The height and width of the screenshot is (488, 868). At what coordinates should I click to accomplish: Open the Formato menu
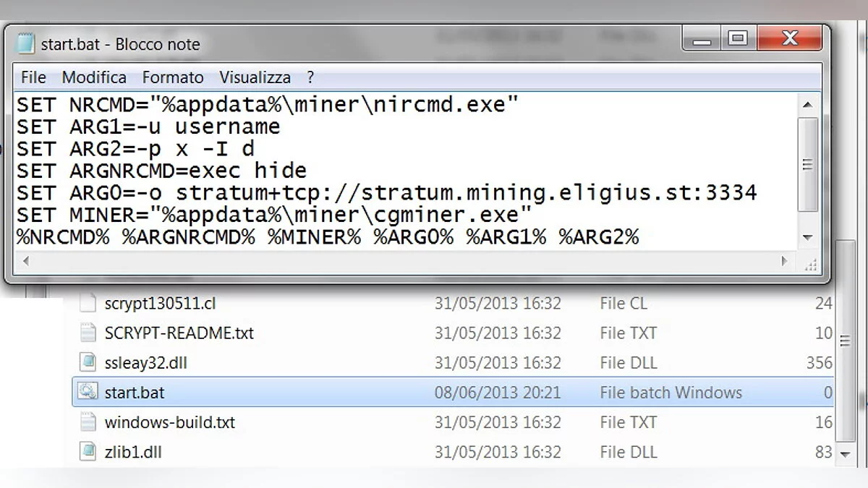pyautogui.click(x=173, y=77)
